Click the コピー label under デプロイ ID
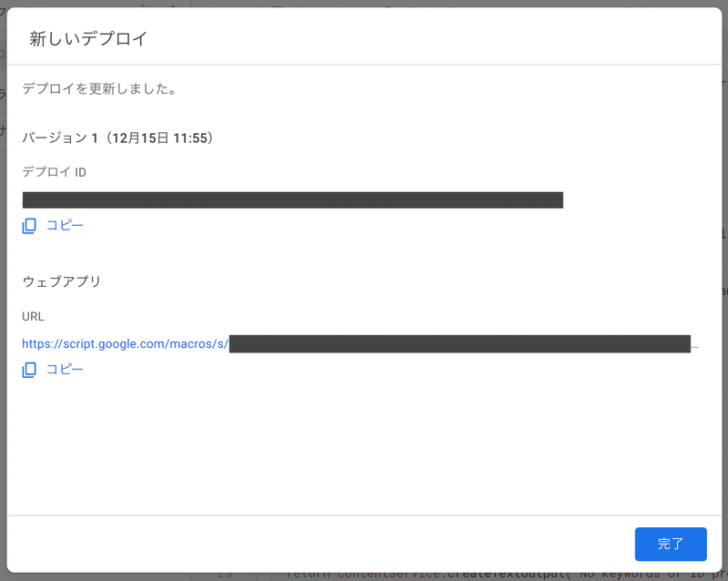The height and width of the screenshot is (581, 728). point(65,226)
